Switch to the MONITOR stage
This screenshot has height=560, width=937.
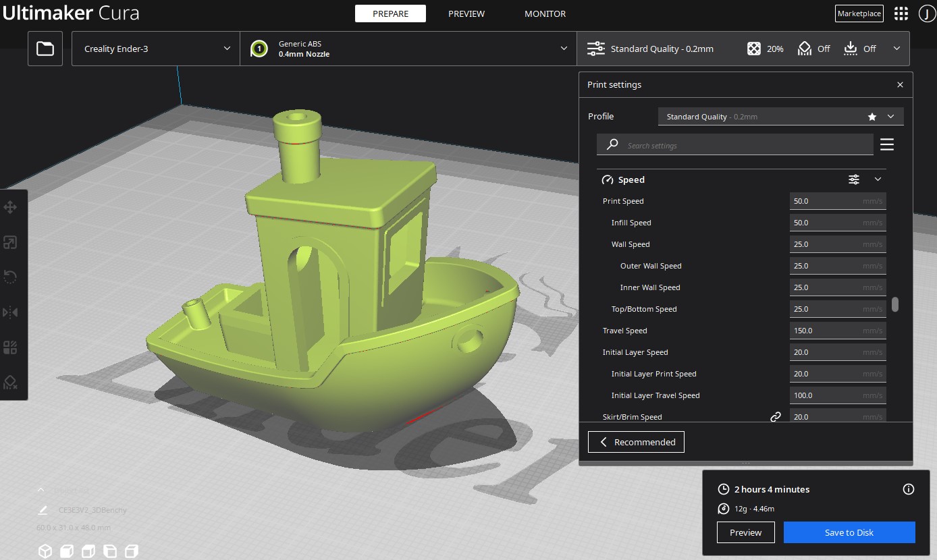click(x=545, y=13)
